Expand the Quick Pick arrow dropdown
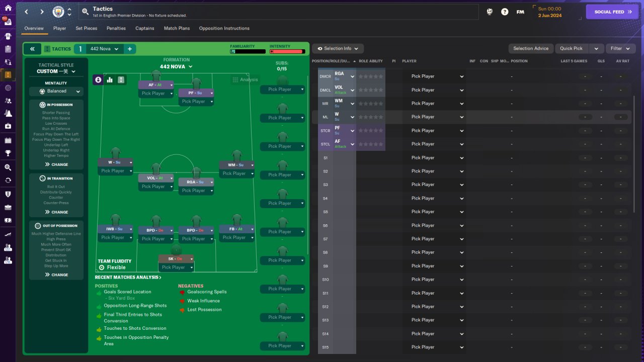This screenshot has width=644, height=362. click(x=596, y=48)
